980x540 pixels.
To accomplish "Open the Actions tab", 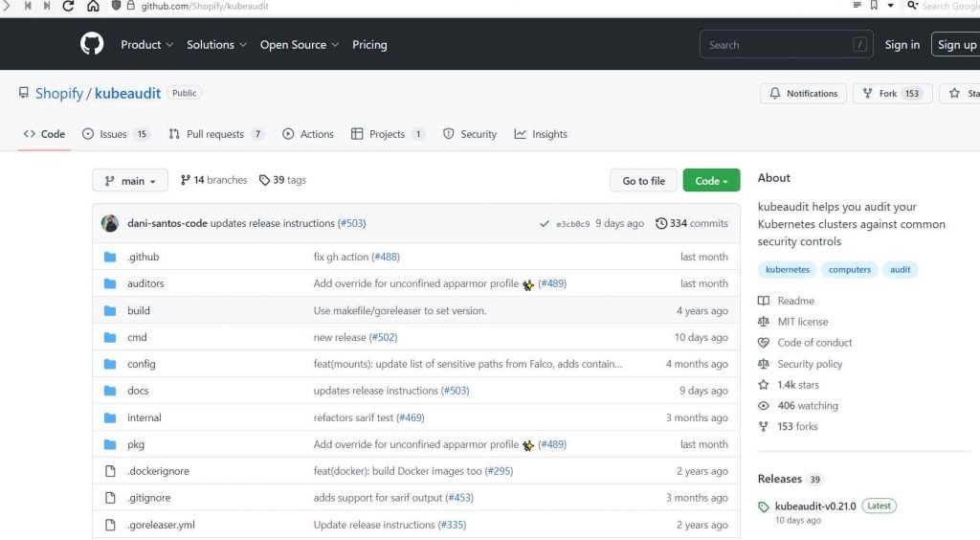I will coord(308,134).
